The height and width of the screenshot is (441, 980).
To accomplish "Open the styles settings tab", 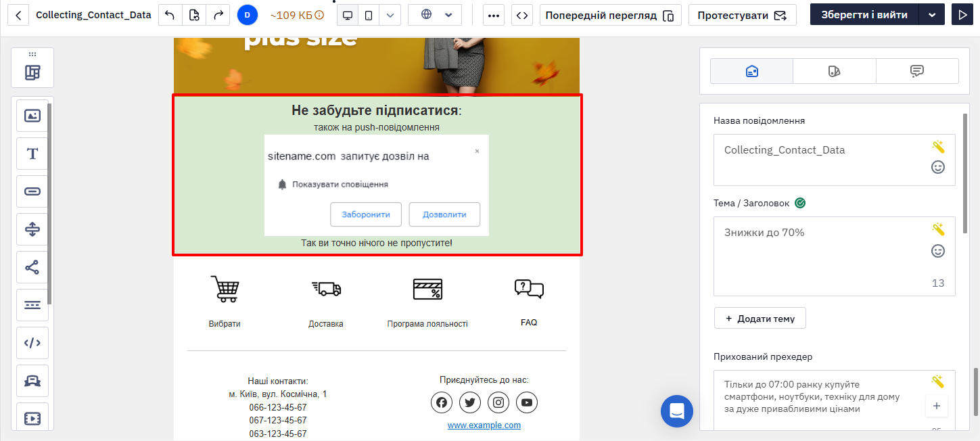I will point(835,71).
